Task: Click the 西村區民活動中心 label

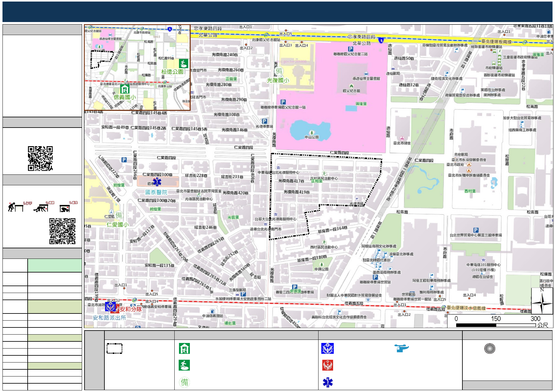Action: (x=324, y=247)
